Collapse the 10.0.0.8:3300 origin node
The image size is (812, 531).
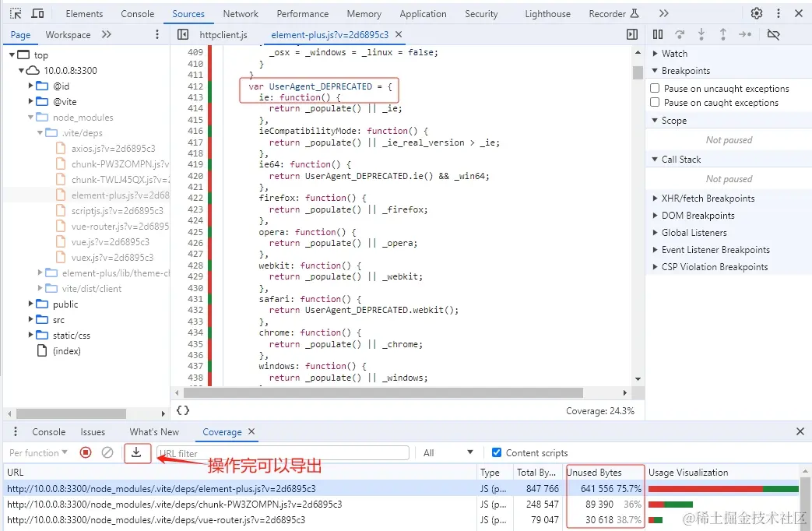[x=21, y=70]
